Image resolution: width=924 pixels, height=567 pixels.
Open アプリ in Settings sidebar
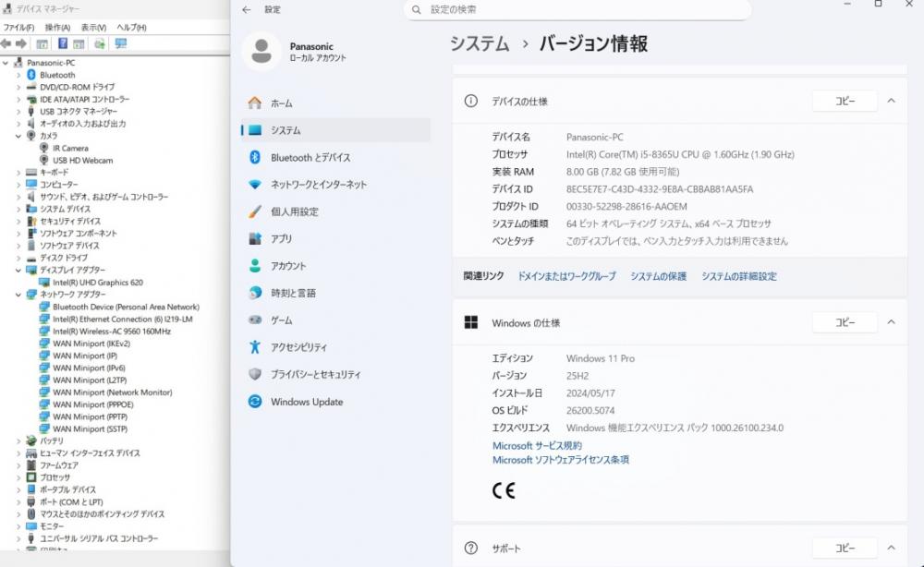point(336,238)
